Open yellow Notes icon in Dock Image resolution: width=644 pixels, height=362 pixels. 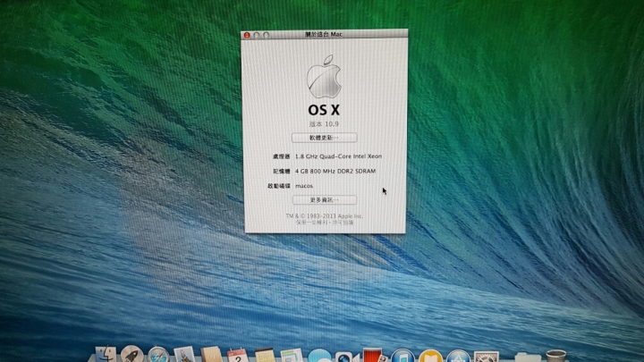[265, 356]
